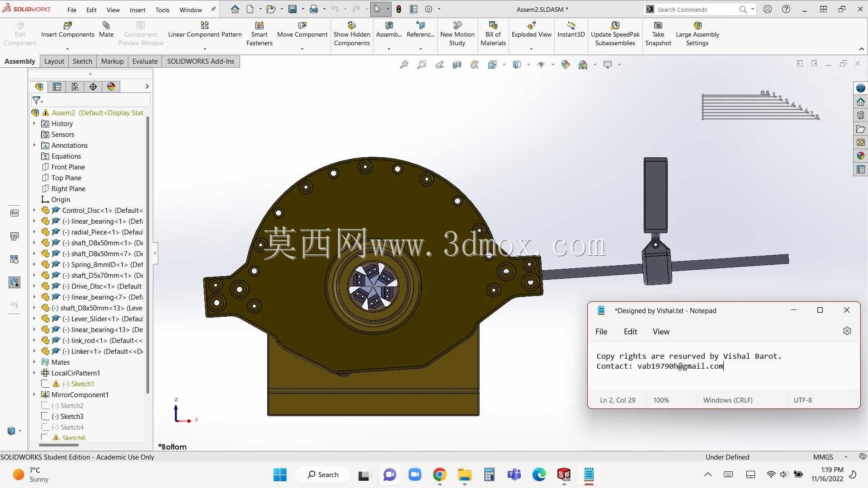Open Notepad View menu
The height and width of the screenshot is (488, 868).
click(x=661, y=332)
